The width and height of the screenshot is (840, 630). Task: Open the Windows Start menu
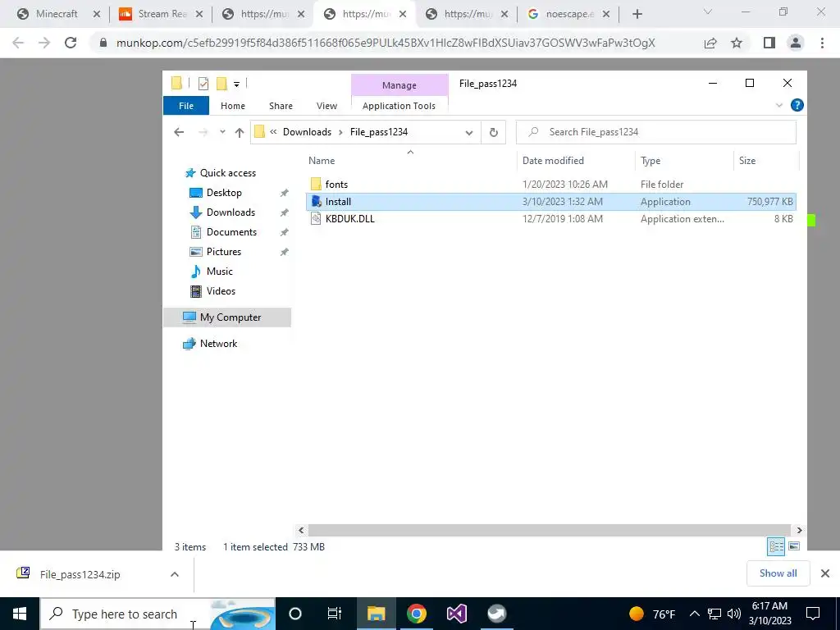point(20,614)
